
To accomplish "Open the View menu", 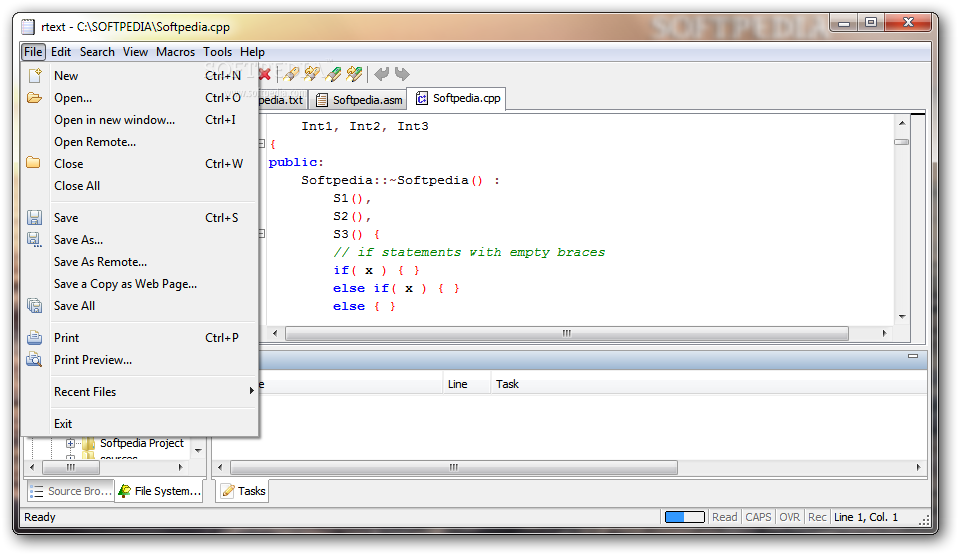I will point(135,52).
